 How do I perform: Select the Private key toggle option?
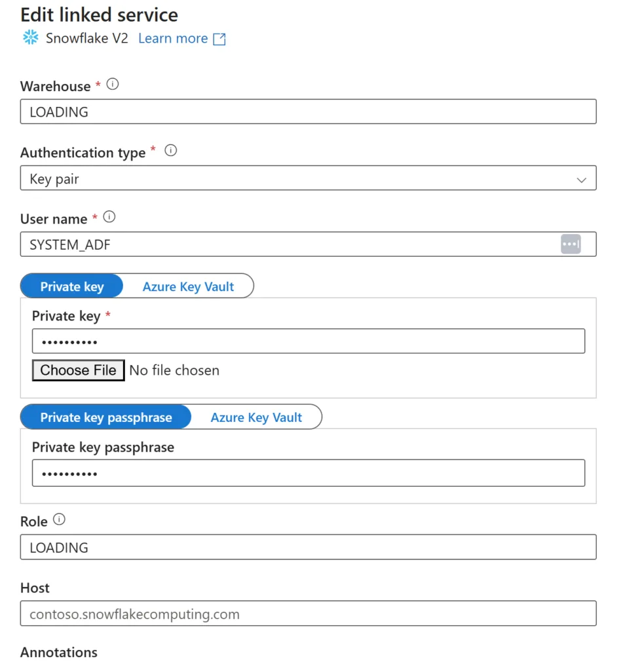tap(72, 286)
